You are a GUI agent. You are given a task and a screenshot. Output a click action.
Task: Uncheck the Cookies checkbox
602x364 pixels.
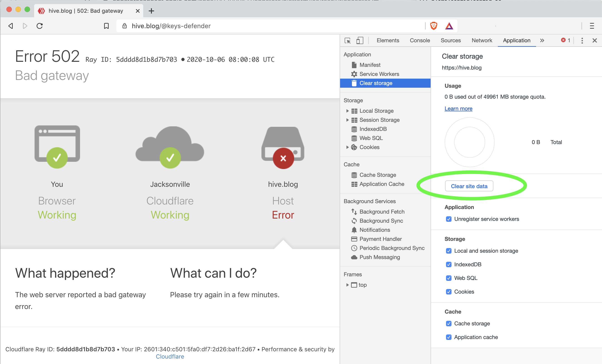click(x=449, y=292)
